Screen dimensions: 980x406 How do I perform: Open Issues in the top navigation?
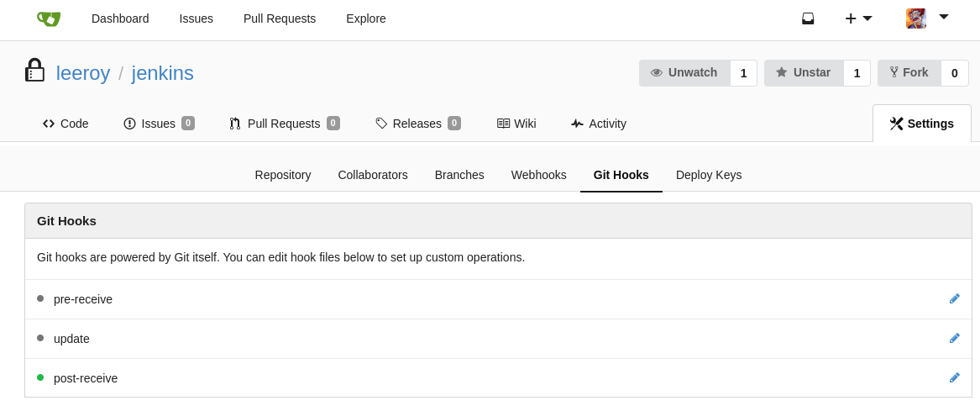coord(197,18)
